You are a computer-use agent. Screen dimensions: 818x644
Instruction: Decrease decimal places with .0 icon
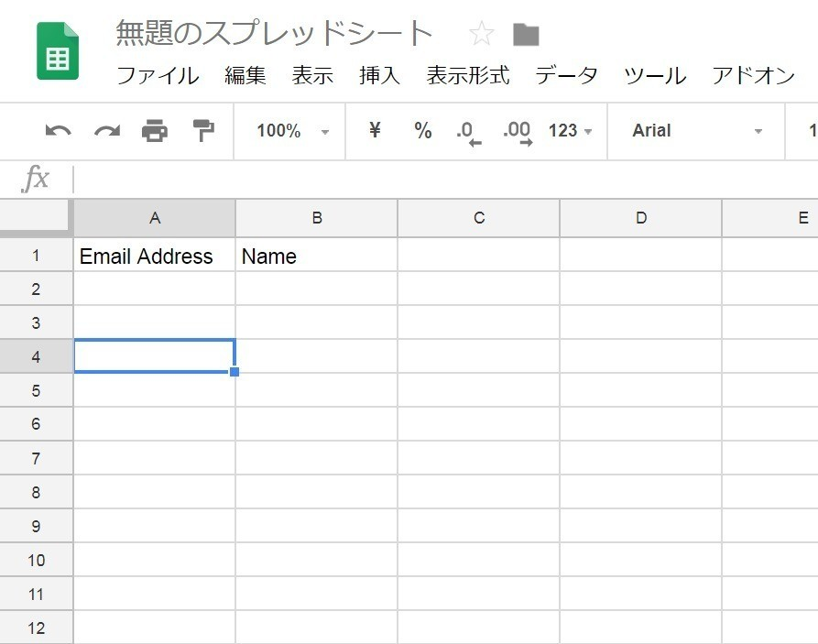[x=468, y=133]
